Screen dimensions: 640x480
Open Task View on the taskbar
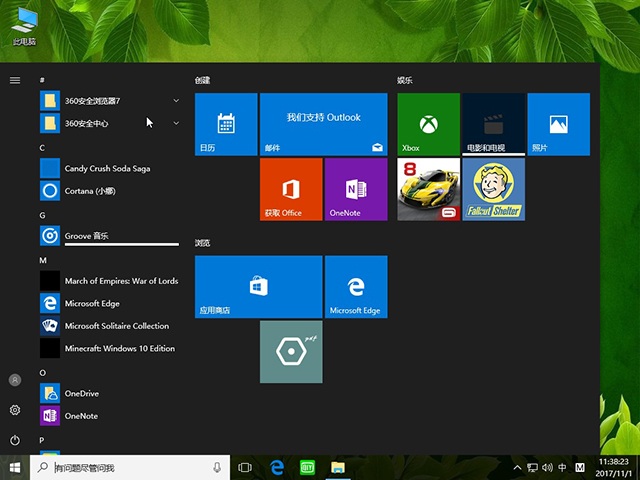pyautogui.click(x=245, y=467)
